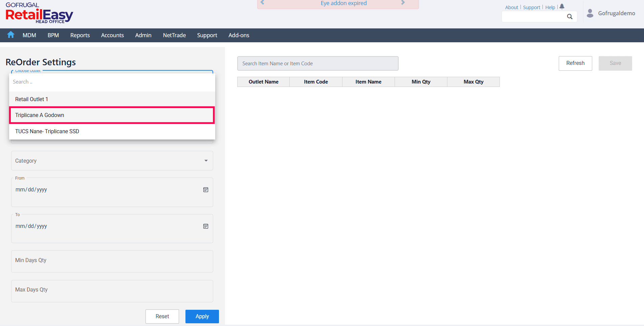Click the To date field
644x326 pixels.
(x=112, y=229)
